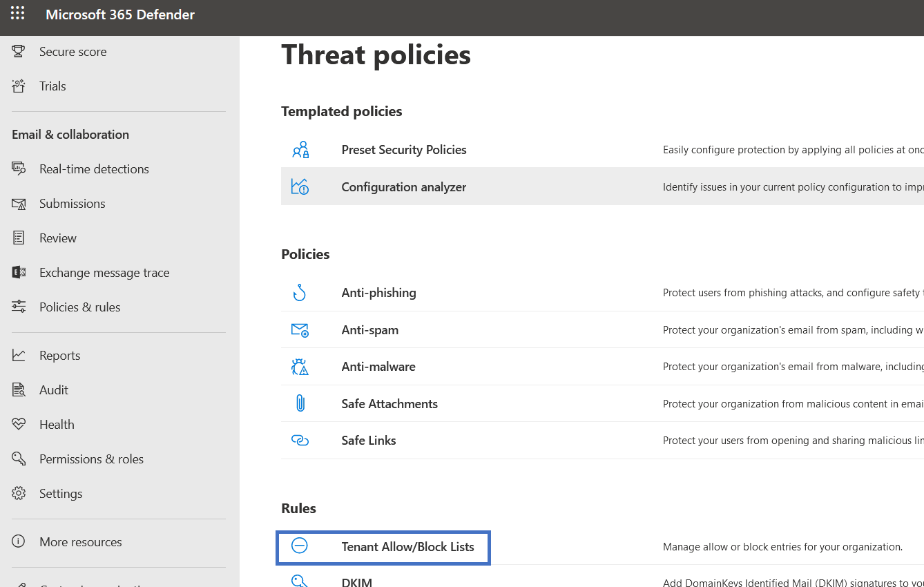Open Tenant Allow/Block Lists

(x=407, y=547)
